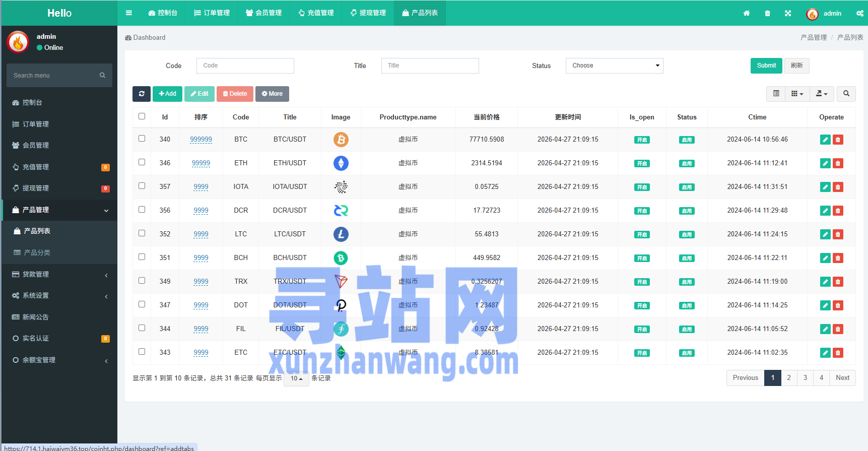The width and height of the screenshot is (868, 451).
Task: Check the row 356 DCR checkbox
Action: coord(142,210)
